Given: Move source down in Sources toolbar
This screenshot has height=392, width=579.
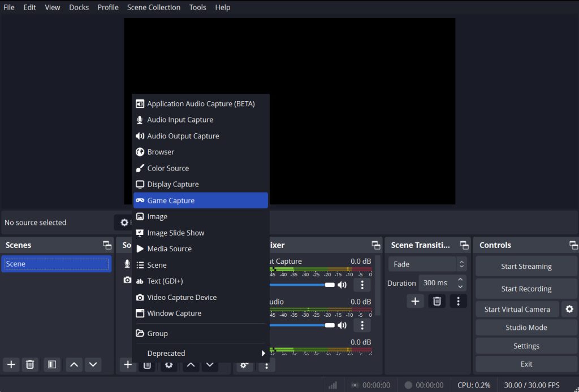Looking at the screenshot, I should click(210, 365).
